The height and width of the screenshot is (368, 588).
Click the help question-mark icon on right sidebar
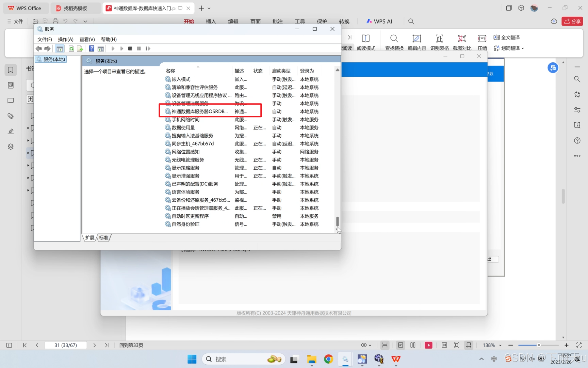click(577, 140)
